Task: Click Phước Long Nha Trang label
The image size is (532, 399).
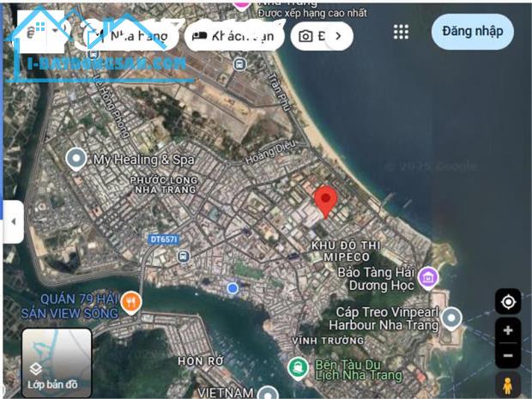Action: coord(165,184)
